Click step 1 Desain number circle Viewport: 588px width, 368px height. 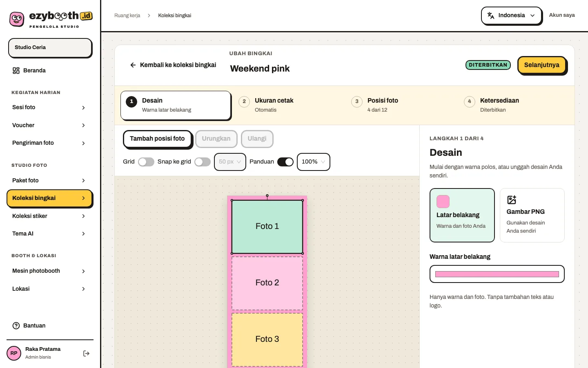[131, 101]
